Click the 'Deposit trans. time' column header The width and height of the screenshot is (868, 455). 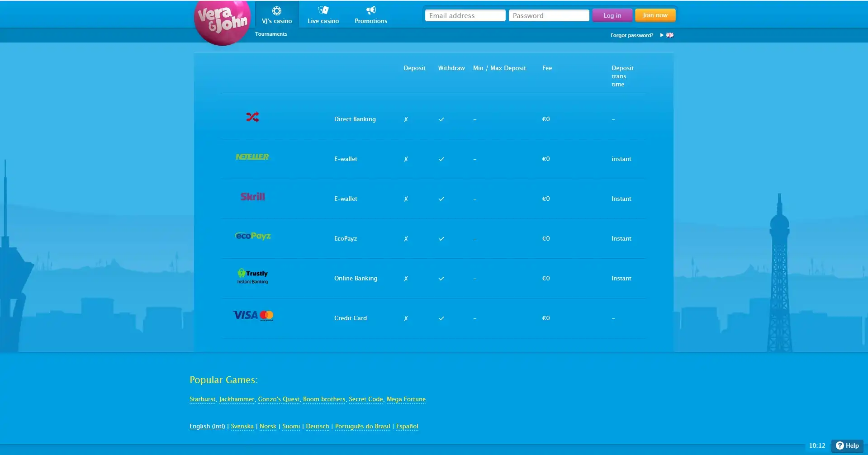pos(622,76)
